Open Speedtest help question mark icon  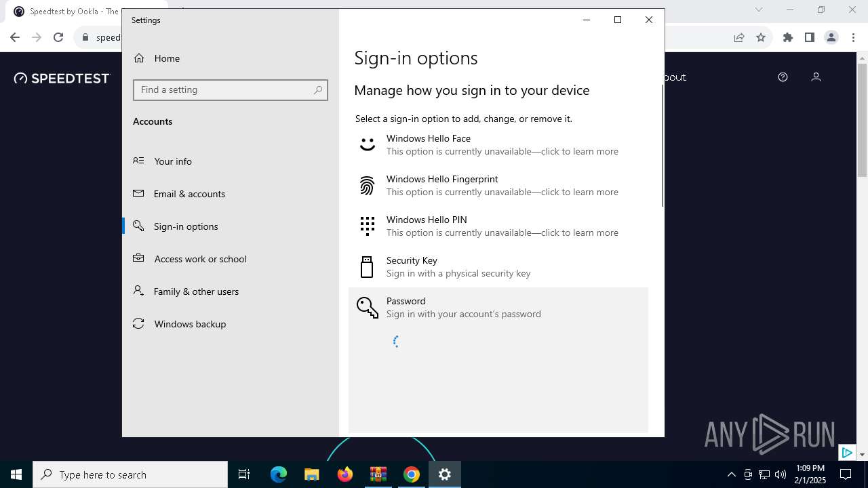[783, 77]
